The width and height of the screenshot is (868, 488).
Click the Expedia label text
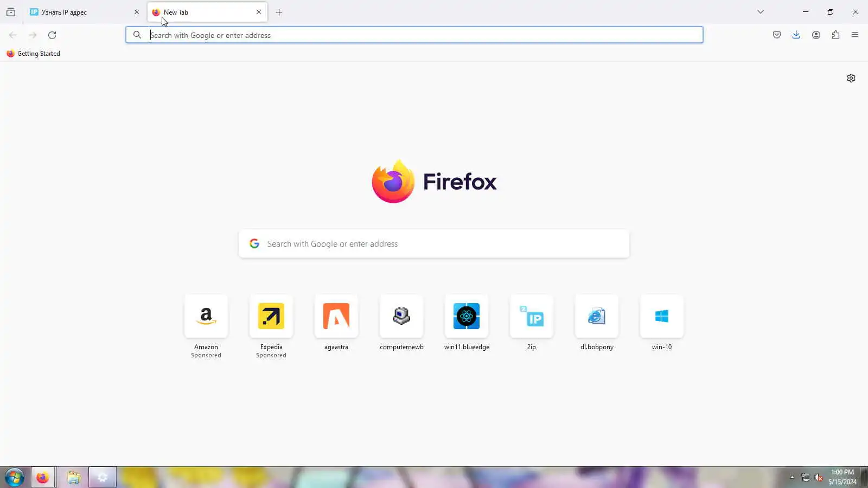coord(271,347)
